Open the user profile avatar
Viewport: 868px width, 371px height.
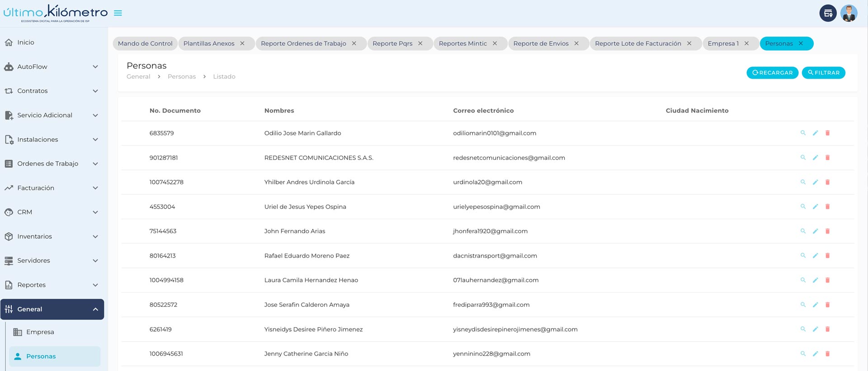pyautogui.click(x=849, y=13)
